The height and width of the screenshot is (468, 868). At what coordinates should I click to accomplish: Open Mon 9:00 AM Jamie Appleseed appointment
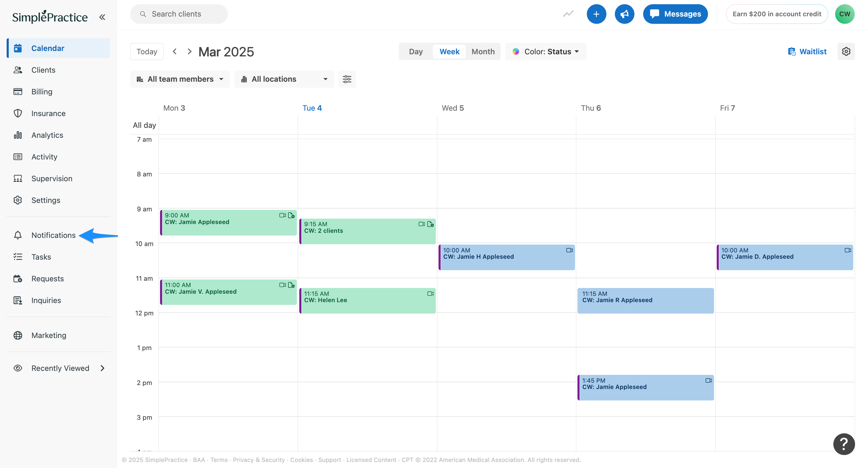[x=228, y=223]
